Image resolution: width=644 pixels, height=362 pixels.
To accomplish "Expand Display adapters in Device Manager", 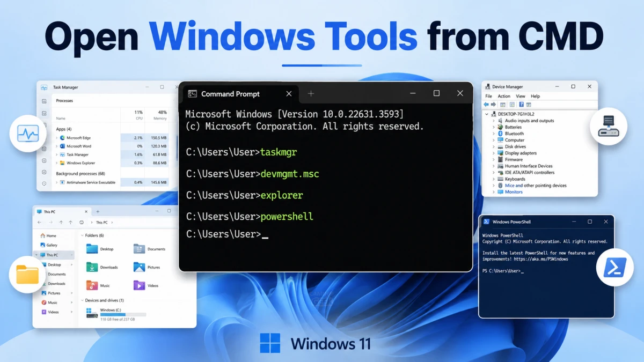I will [493, 153].
